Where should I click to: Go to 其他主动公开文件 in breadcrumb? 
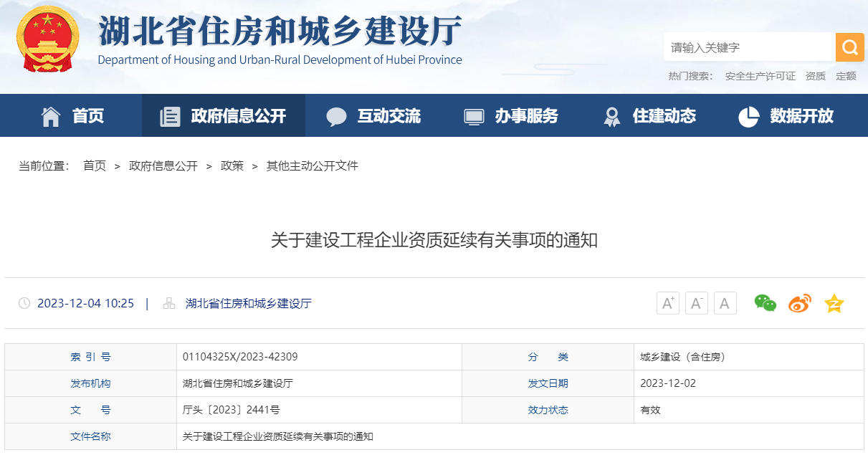pos(313,166)
